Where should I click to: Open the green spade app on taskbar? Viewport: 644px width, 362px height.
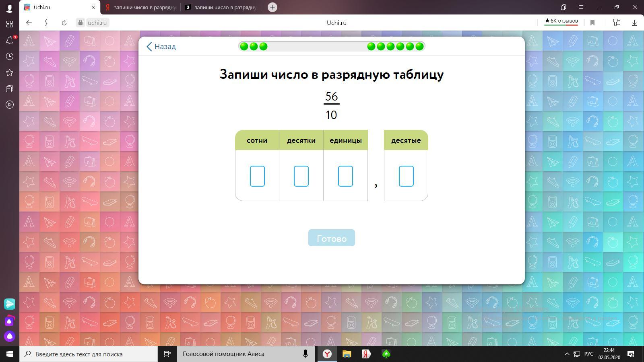386,354
